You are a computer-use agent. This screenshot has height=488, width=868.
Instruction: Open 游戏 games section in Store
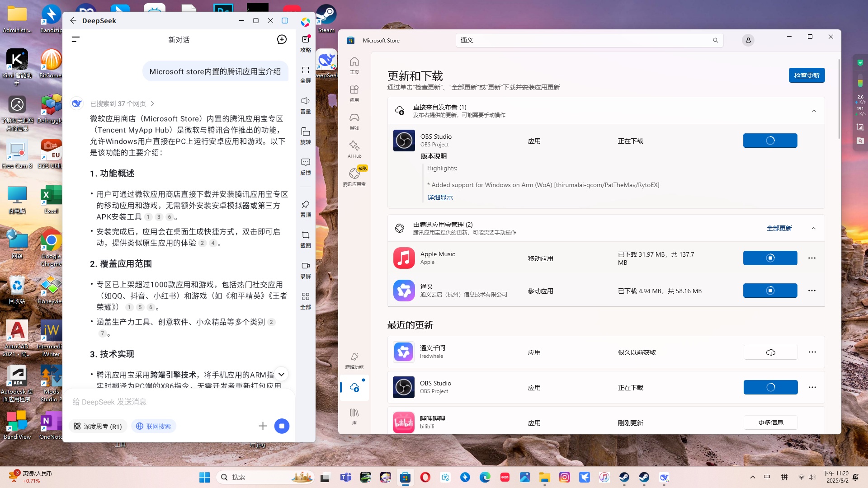(354, 122)
